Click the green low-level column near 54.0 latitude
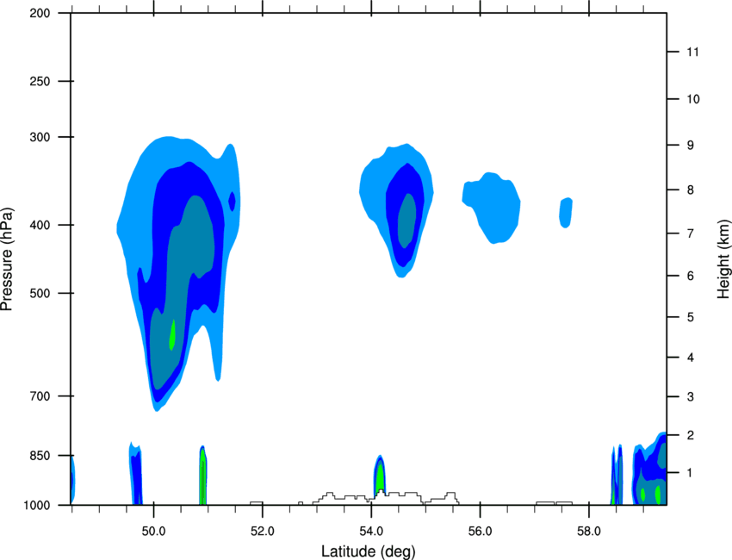Screen dimensions: 732x560 380,476
